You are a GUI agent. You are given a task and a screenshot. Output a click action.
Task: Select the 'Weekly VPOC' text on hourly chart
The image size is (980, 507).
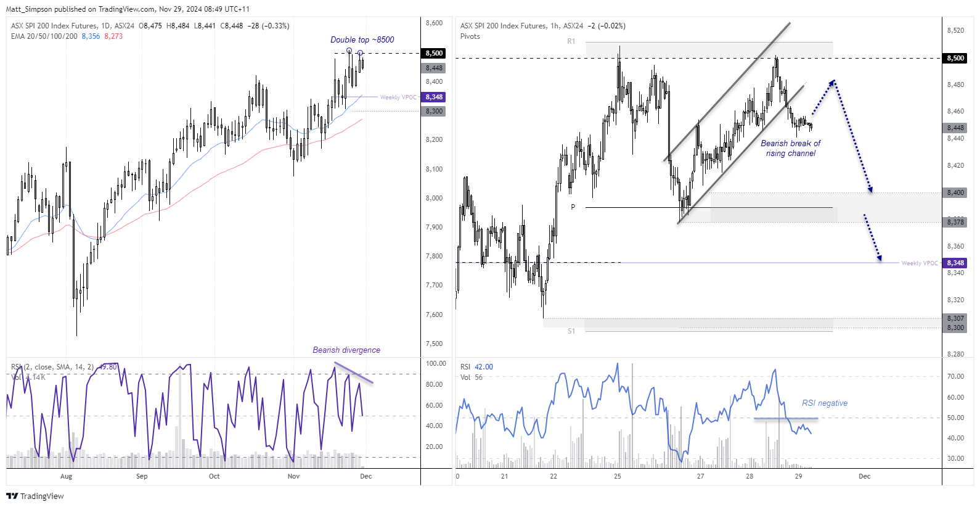click(x=920, y=263)
